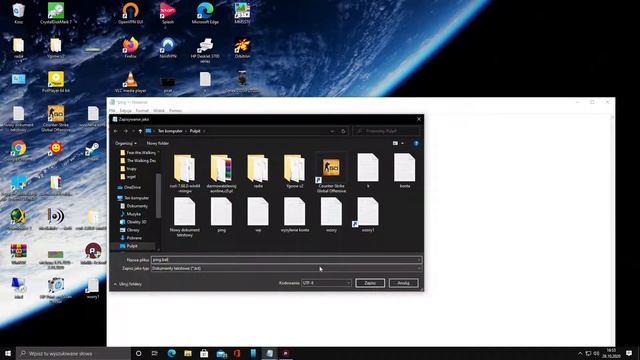Click the Firefox desktop icon
The height and width of the screenshot is (360, 640).
point(131,48)
